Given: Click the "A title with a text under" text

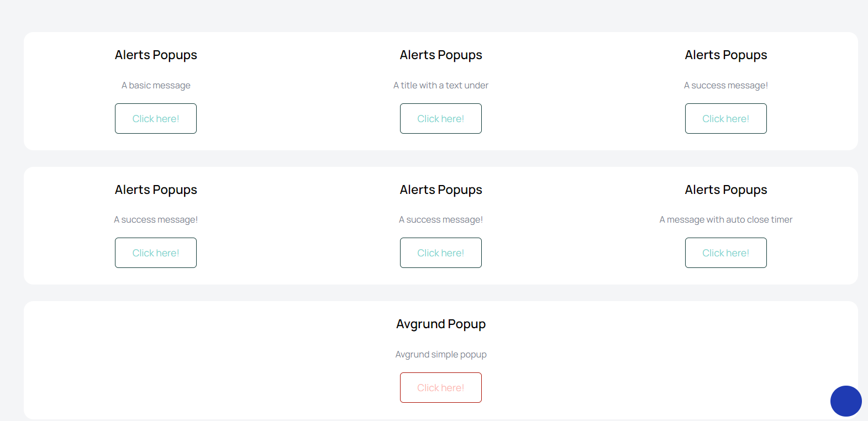Looking at the screenshot, I should coord(440,86).
